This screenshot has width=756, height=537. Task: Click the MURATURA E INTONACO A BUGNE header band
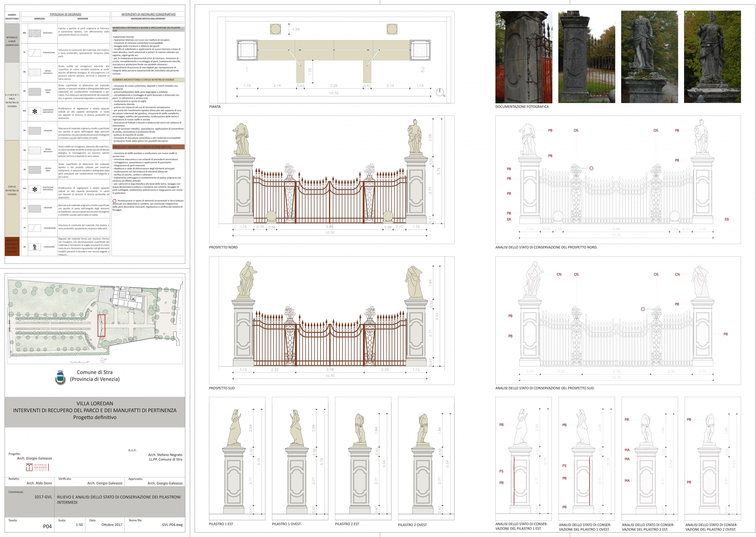[148, 29]
